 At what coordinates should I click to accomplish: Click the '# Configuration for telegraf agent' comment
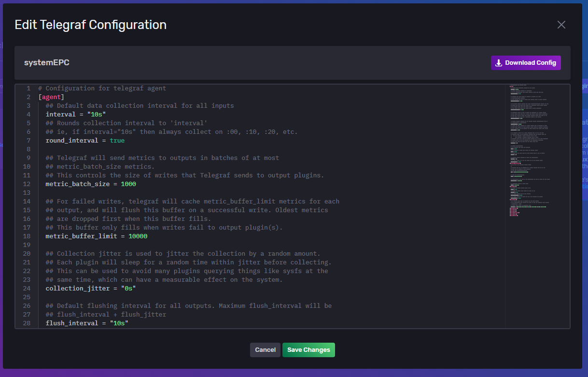click(102, 88)
